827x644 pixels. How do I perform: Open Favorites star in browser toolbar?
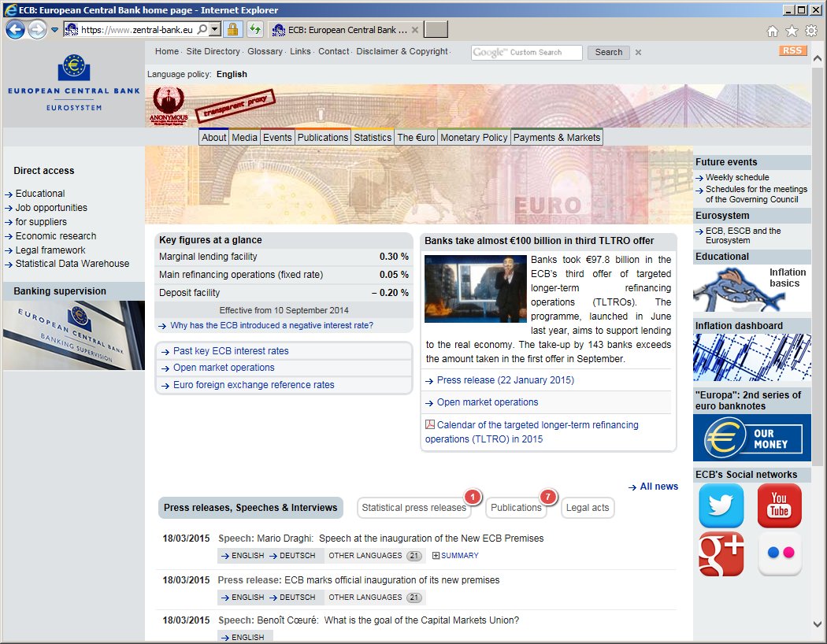click(792, 31)
